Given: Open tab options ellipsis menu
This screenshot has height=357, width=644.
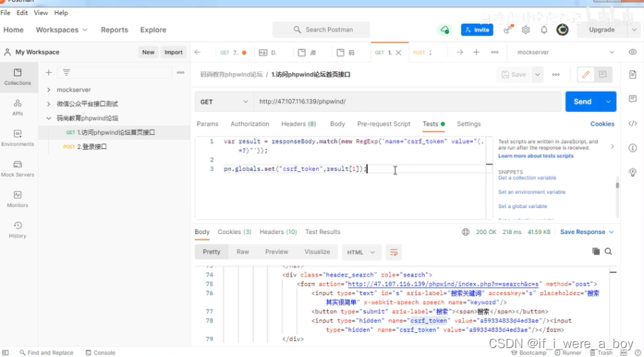Looking at the screenshot, I should coord(494,52).
